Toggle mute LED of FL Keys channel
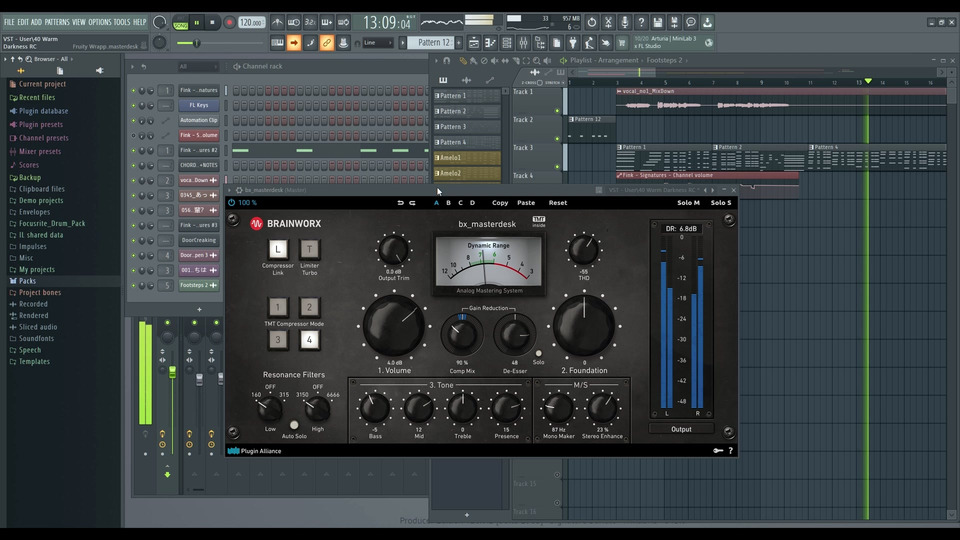This screenshot has height=540, width=960. click(x=133, y=105)
